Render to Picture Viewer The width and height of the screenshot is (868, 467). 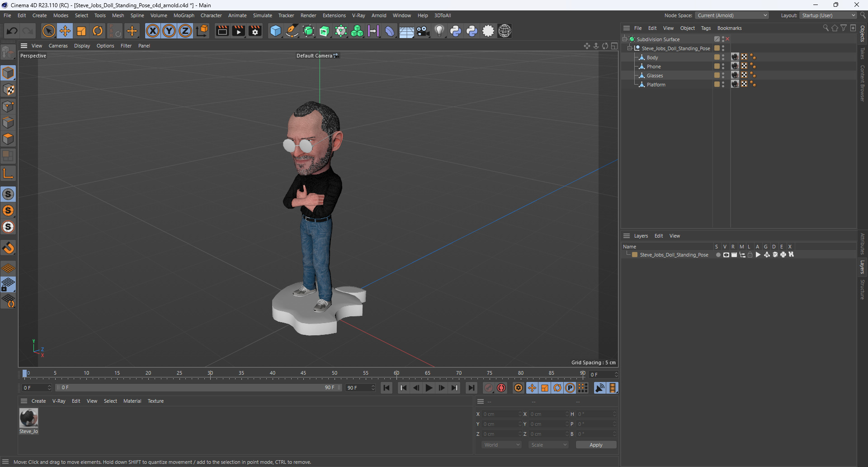(x=238, y=31)
